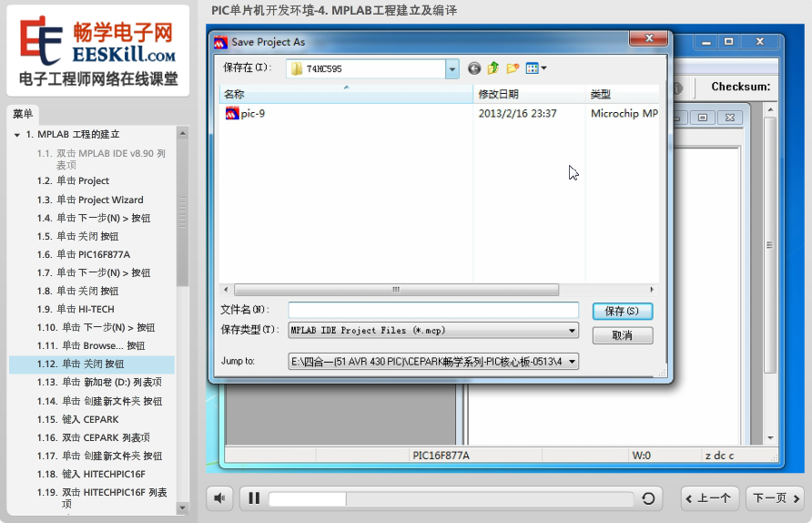Screen dimensions: 812x523
Task: Open step 1.14 单击 创建新文件夹 按钮
Action: point(99,401)
